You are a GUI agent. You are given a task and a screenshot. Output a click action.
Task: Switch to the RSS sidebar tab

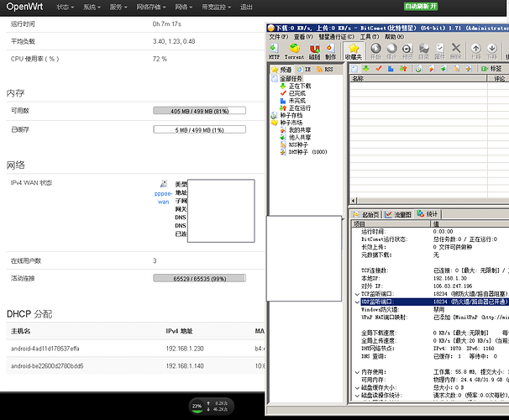coord(324,70)
